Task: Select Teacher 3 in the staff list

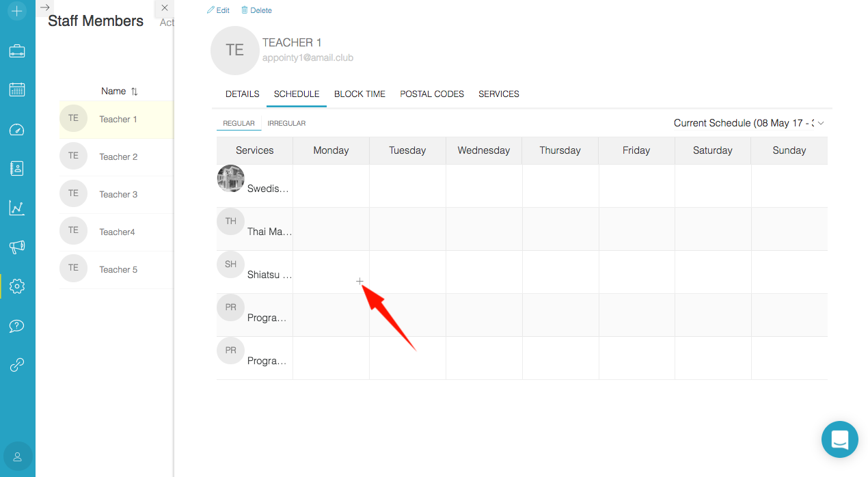Action: tap(116, 195)
